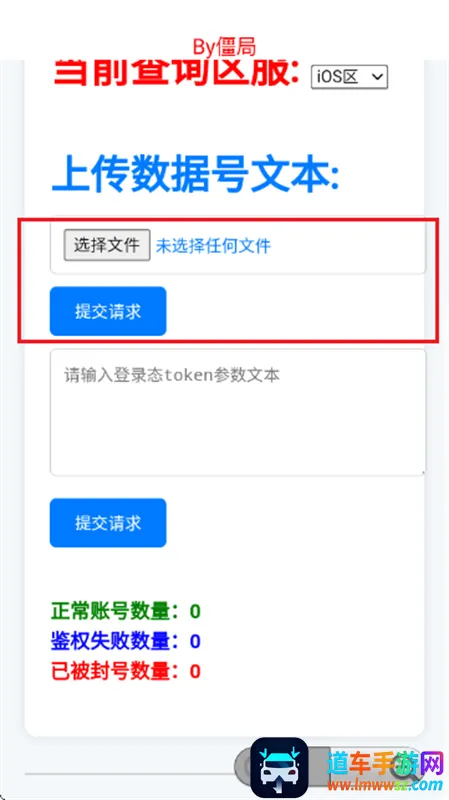Click the 选择文件 file chooser button

pyautogui.click(x=107, y=245)
